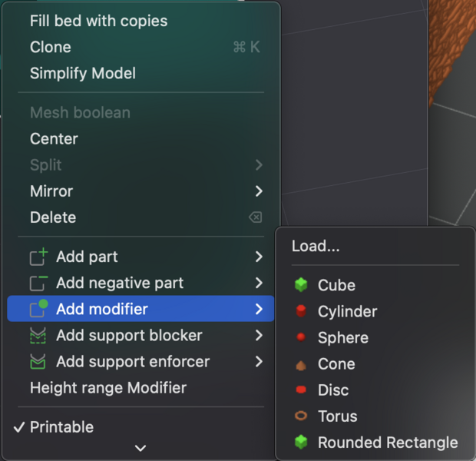Image resolution: width=476 pixels, height=461 pixels.
Task: Click the Add support enforcer icon
Action: [x=38, y=362]
